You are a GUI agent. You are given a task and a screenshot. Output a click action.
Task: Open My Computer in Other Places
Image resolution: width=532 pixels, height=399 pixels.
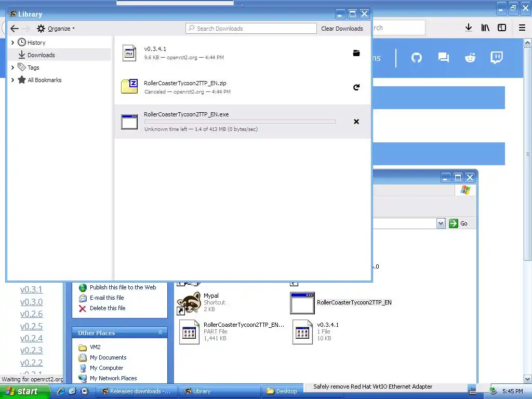click(107, 368)
